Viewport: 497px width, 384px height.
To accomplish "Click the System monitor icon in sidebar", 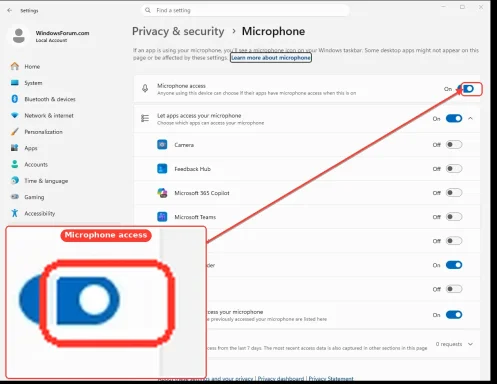I will pos(15,83).
